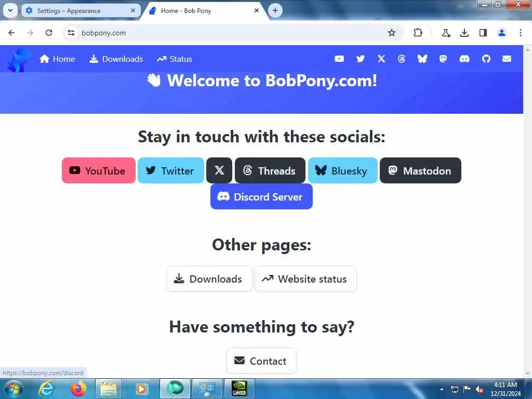Open the Bluesky social button
532x399 pixels.
[x=343, y=170]
